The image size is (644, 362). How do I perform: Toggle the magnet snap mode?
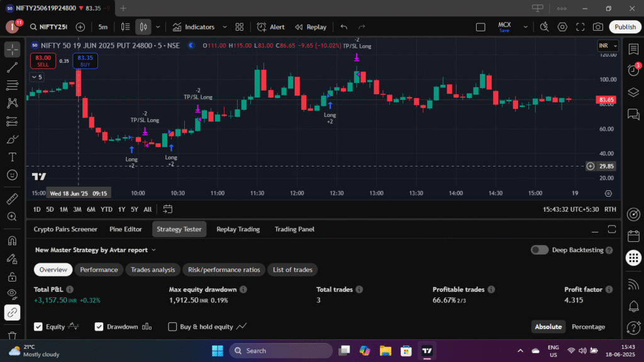pyautogui.click(x=13, y=241)
